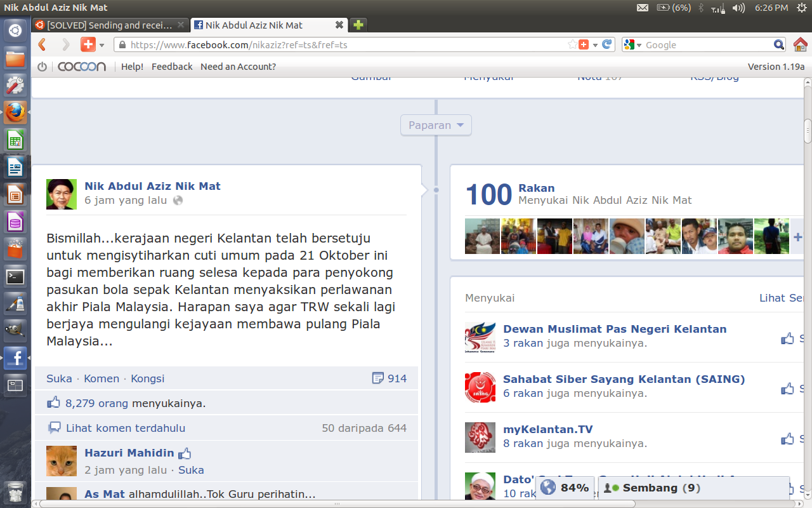The image size is (812, 508).
Task: Reload page with refresh icon
Action: click(607, 44)
